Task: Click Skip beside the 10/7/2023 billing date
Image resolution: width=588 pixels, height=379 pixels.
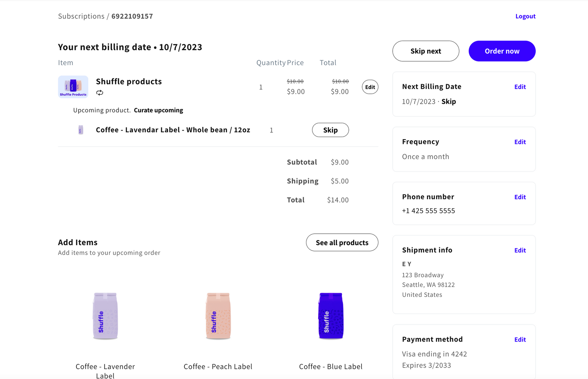Action: click(x=448, y=102)
